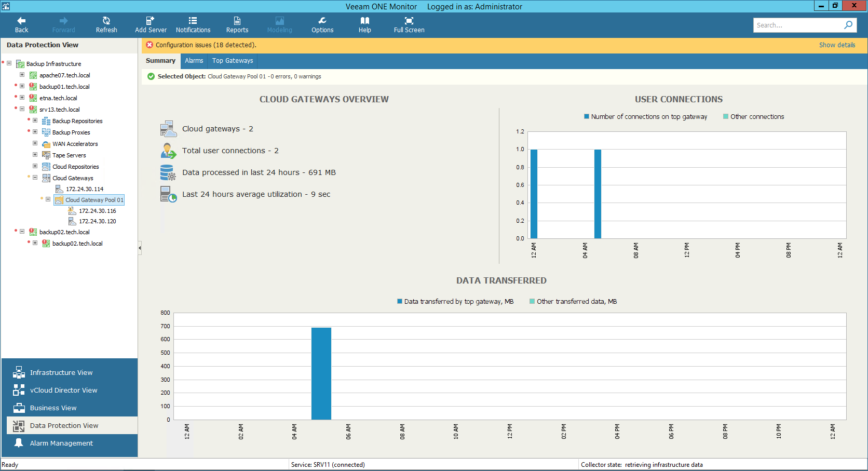Open Add Server from toolbar
Viewport: 868px width, 471px height.
click(151, 24)
